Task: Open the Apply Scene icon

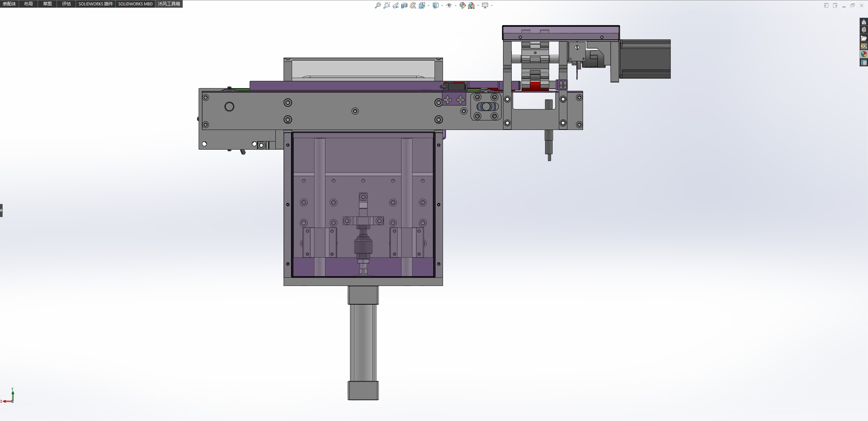Action: coord(471,5)
